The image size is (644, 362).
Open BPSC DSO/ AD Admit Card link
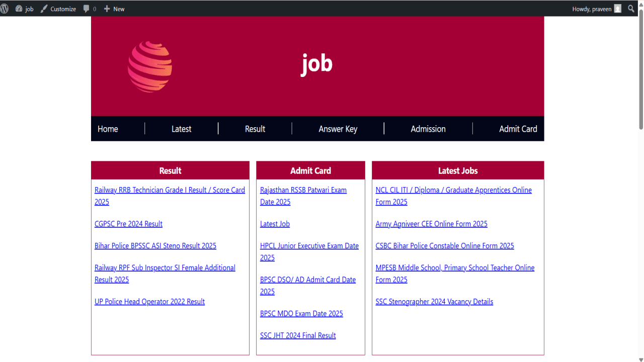pyautogui.click(x=308, y=286)
